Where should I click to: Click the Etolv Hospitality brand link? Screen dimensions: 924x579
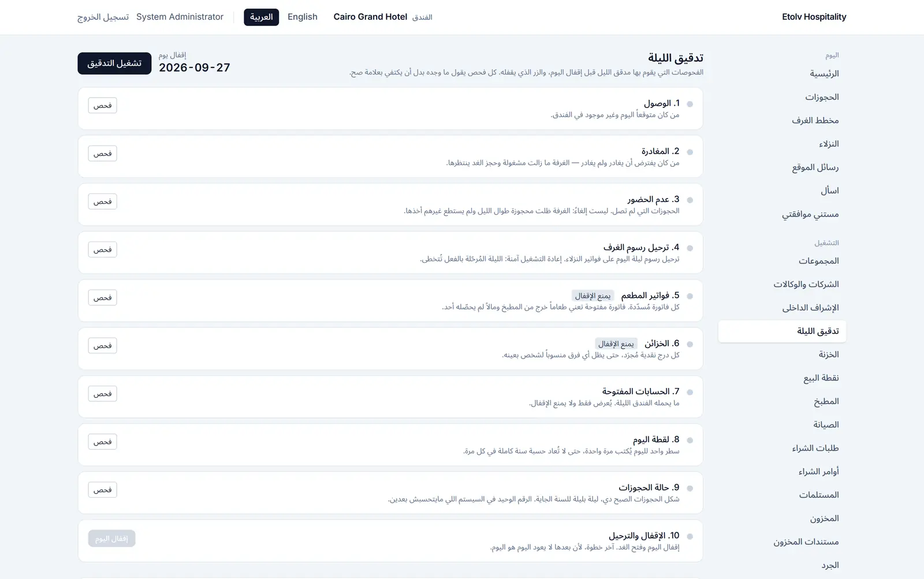(x=814, y=17)
